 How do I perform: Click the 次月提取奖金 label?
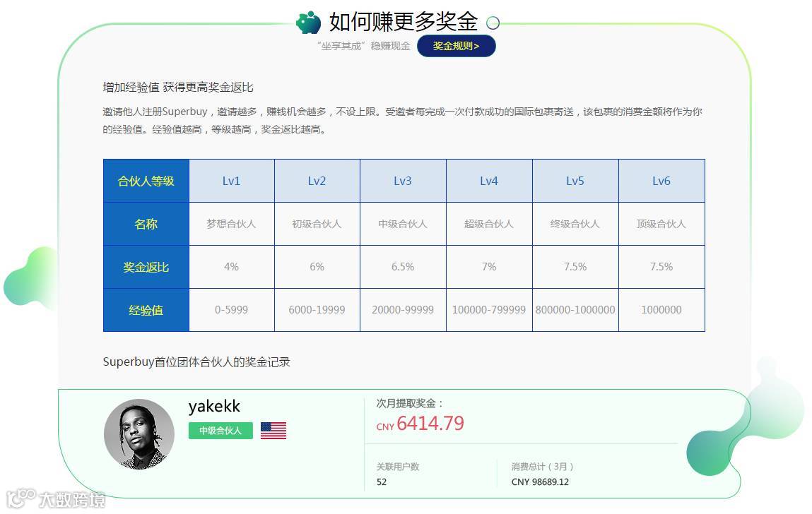click(410, 403)
